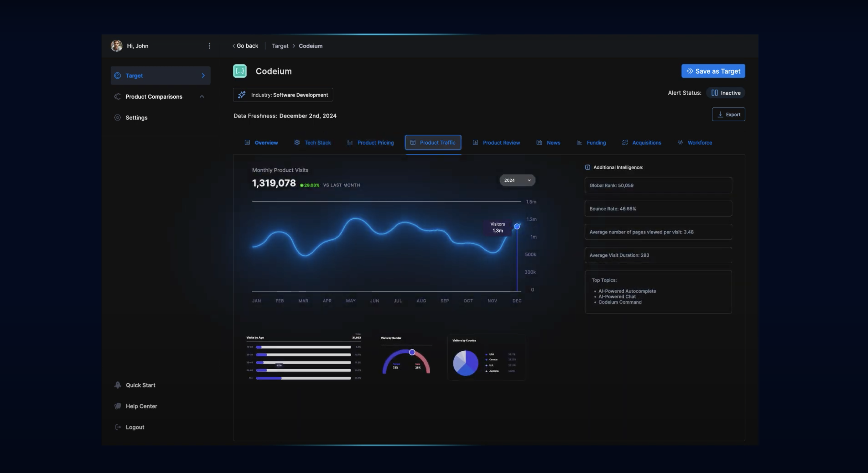
Task: Click the Product Comparisons sidebar icon
Action: 117,96
